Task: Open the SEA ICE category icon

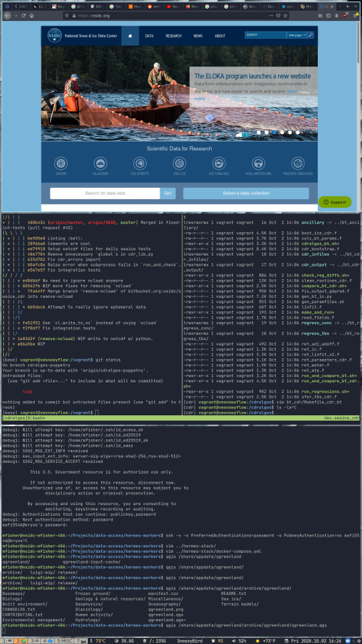Action: [x=180, y=164]
